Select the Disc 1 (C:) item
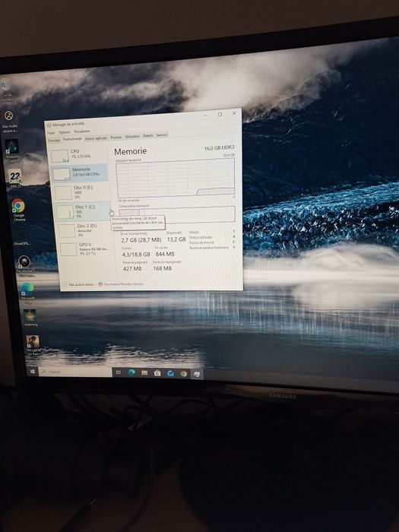Image resolution: width=399 pixels, height=532 pixels. click(x=82, y=211)
